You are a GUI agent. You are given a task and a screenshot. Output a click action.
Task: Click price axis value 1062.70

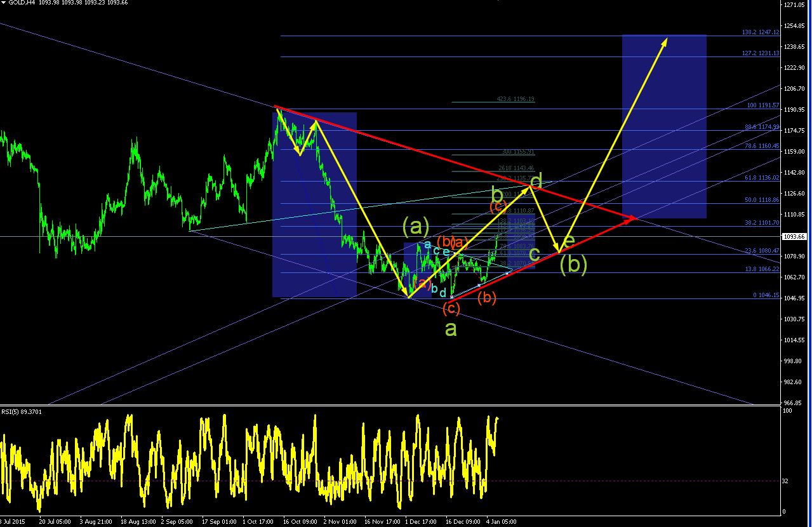click(x=794, y=277)
